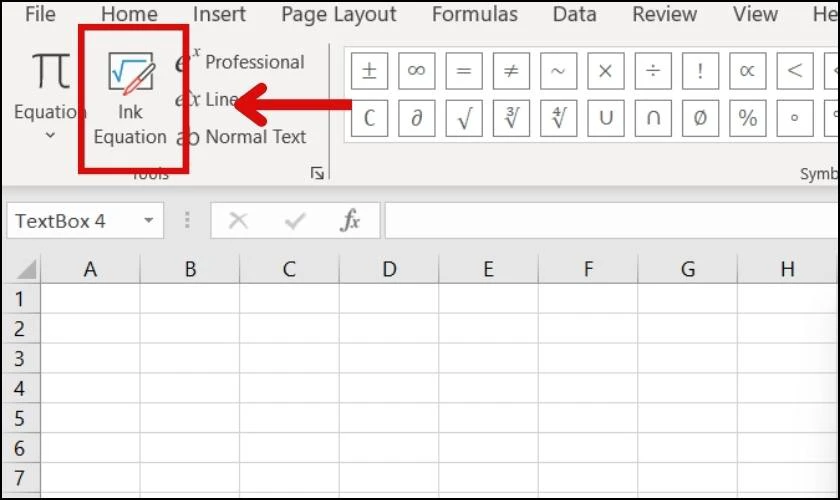The image size is (840, 500).
Task: Click the Insert Function fx button
Action: [x=350, y=220]
